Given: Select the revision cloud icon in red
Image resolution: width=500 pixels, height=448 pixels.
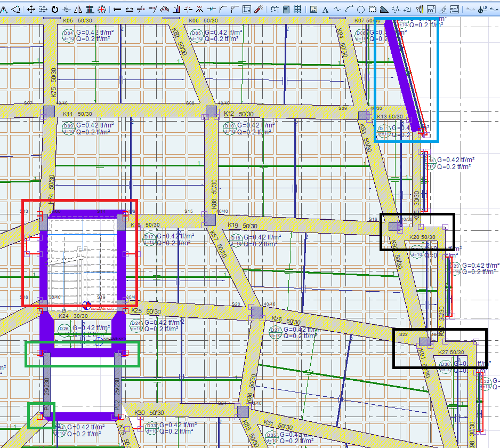Looking at the screenshot, I should click(x=165, y=9).
